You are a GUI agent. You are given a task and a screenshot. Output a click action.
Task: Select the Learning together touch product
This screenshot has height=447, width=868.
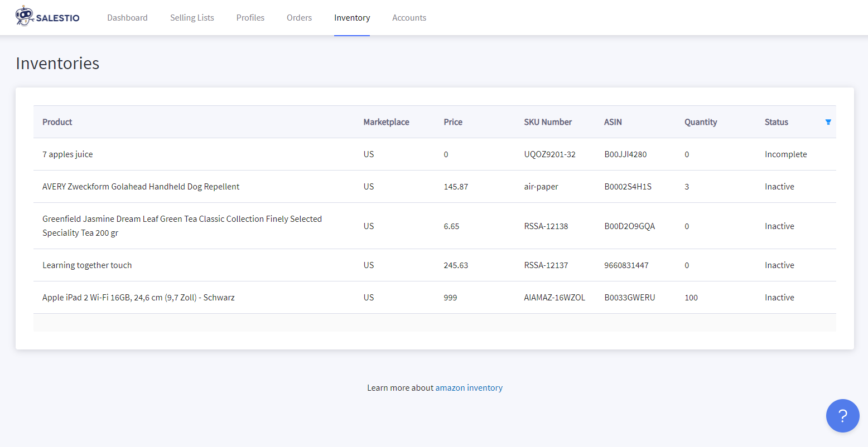(x=87, y=265)
